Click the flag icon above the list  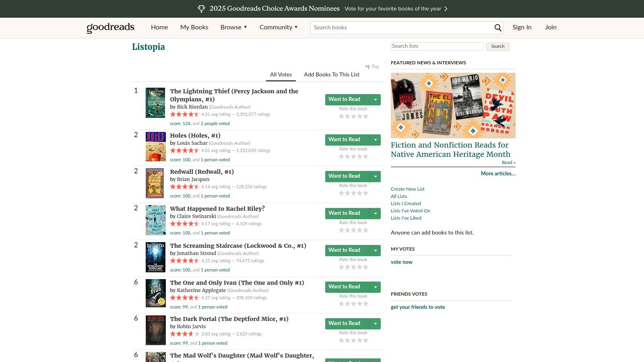[367, 67]
